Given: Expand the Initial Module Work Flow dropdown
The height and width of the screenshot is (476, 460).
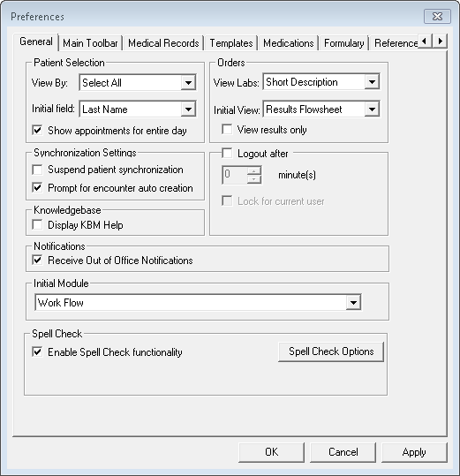Looking at the screenshot, I should pos(353,303).
